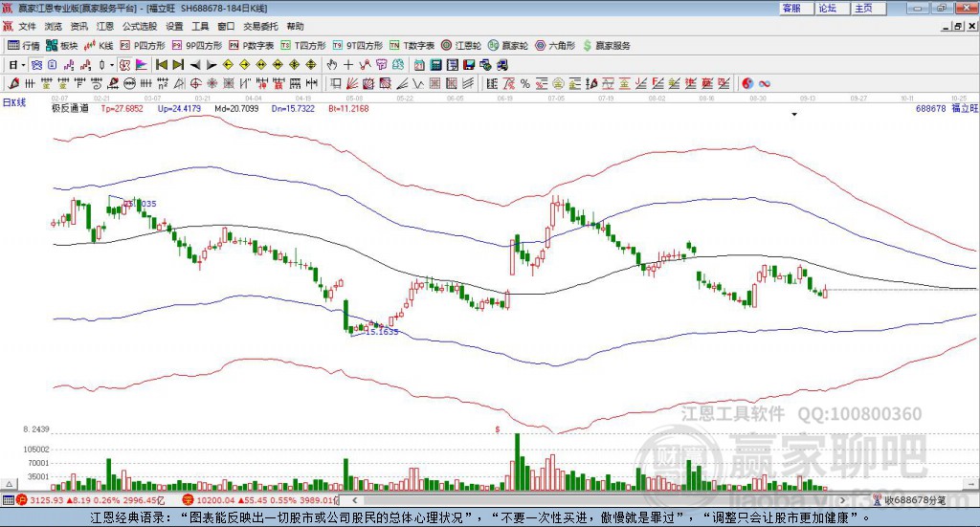980x527 pixels.
Task: Toggle the highlighted blue network icon button
Action: [36, 65]
